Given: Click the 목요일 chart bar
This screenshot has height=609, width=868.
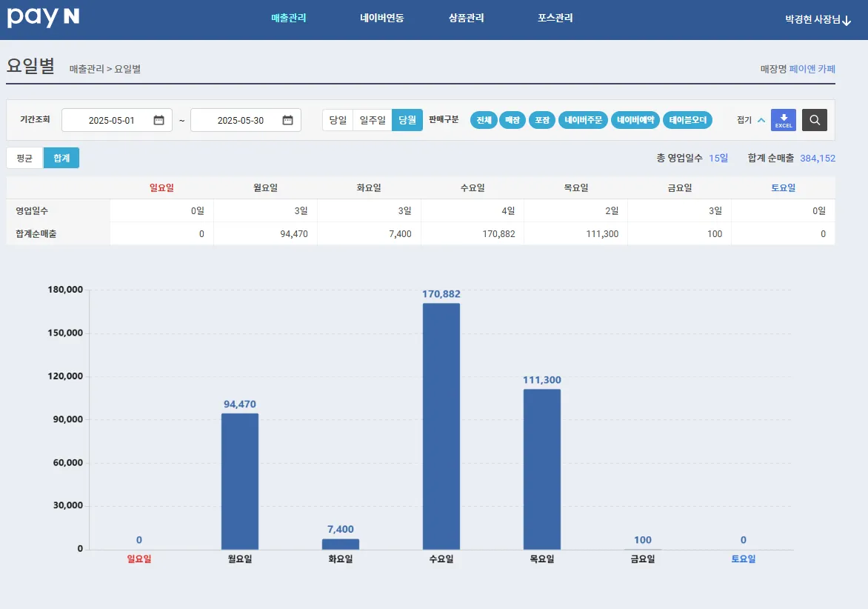Looking at the screenshot, I should coord(542,470).
